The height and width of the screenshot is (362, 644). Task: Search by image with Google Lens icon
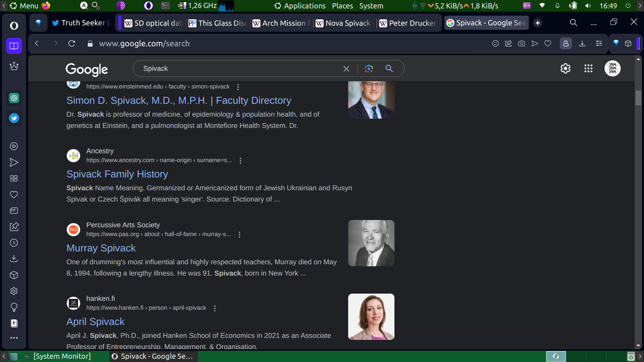point(369,69)
